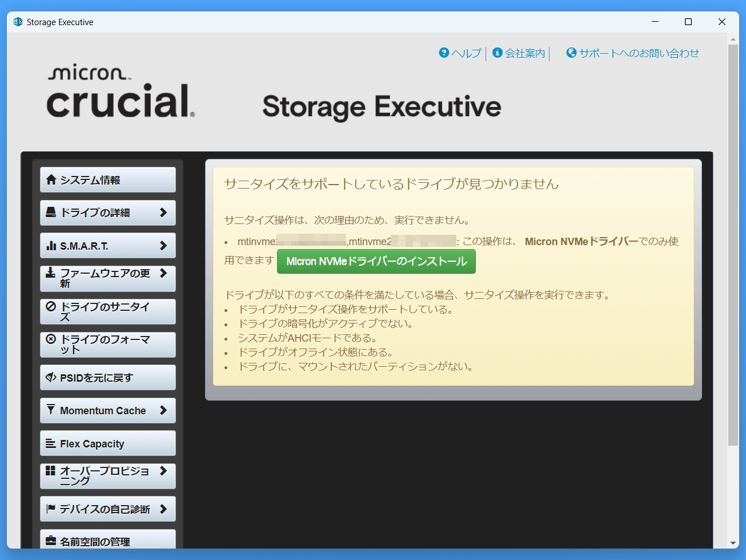Click the info icon next to 会社案内

point(498,53)
